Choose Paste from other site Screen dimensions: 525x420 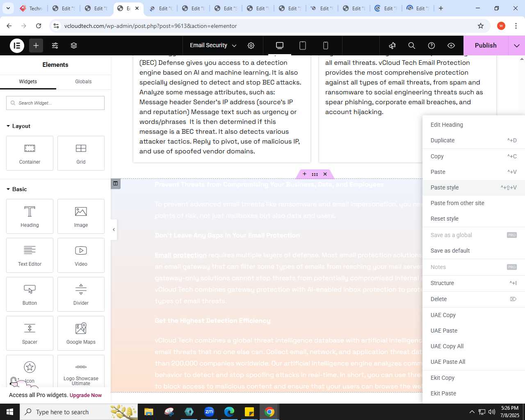tap(474, 203)
